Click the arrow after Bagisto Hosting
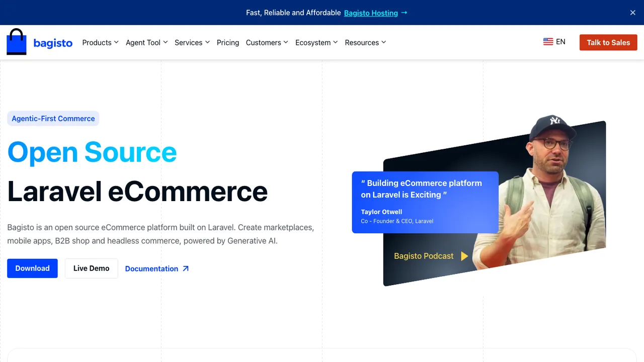The width and height of the screenshot is (644, 362). 404,13
